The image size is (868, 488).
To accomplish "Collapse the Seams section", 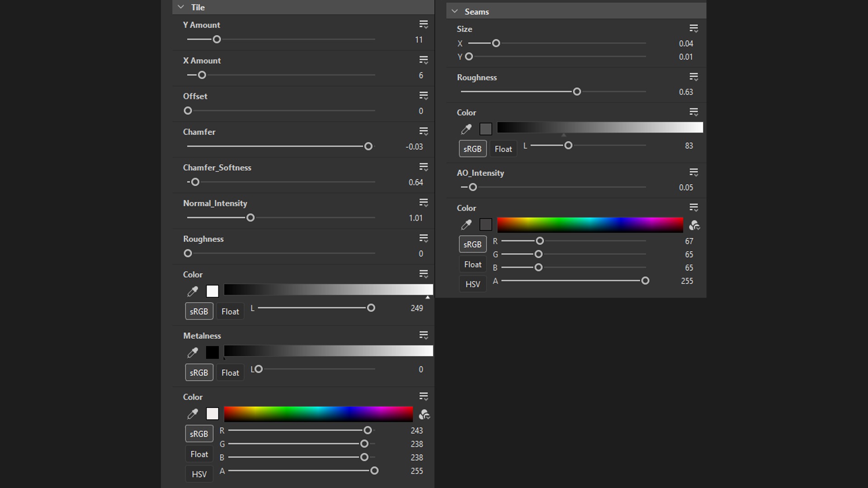I will click(455, 12).
